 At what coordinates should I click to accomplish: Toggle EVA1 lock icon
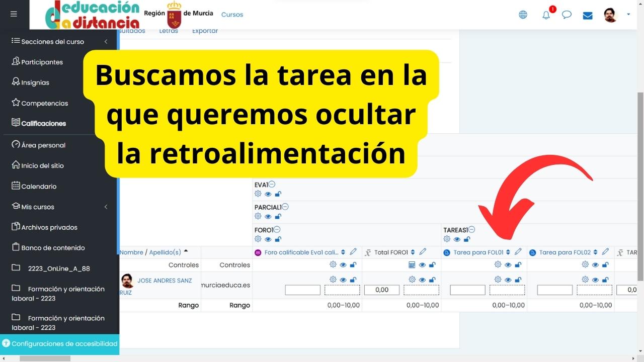click(x=278, y=194)
